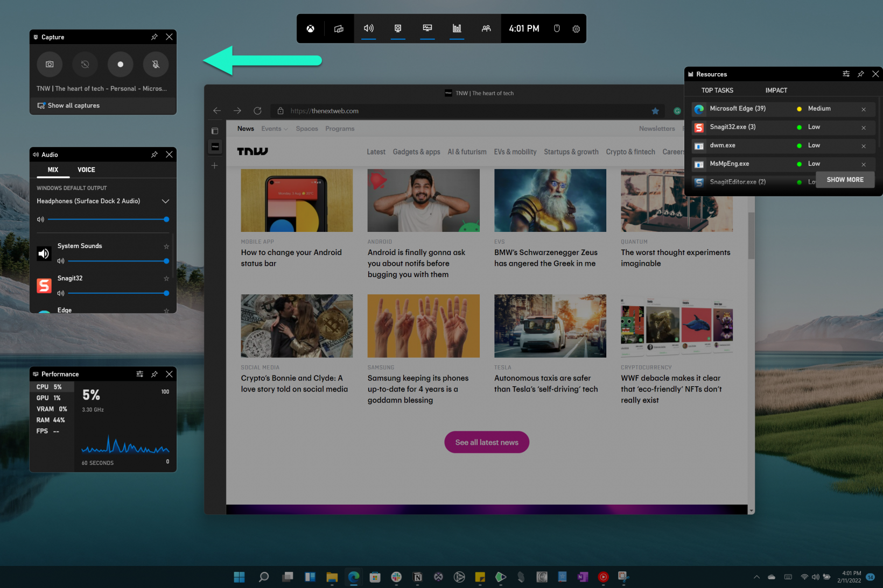Viewport: 883px width, 588px height.
Task: Pin the Resources widget
Action: pos(861,74)
